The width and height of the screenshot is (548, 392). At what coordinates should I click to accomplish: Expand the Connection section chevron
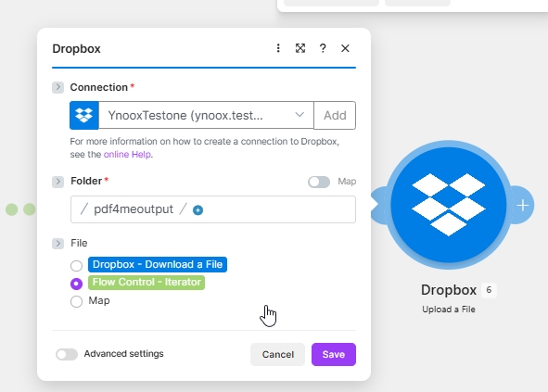tap(58, 87)
